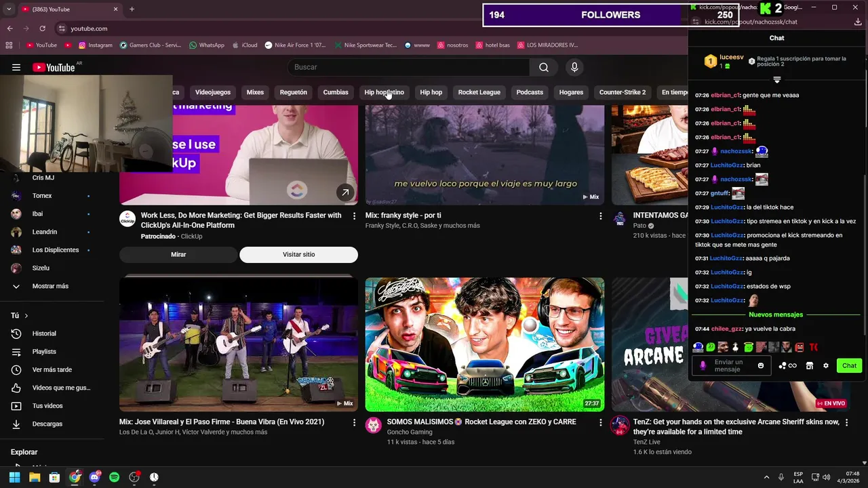Viewport: 868px width, 488px height.
Task: Open emoji picker in Kick chat
Action: [x=761, y=366]
